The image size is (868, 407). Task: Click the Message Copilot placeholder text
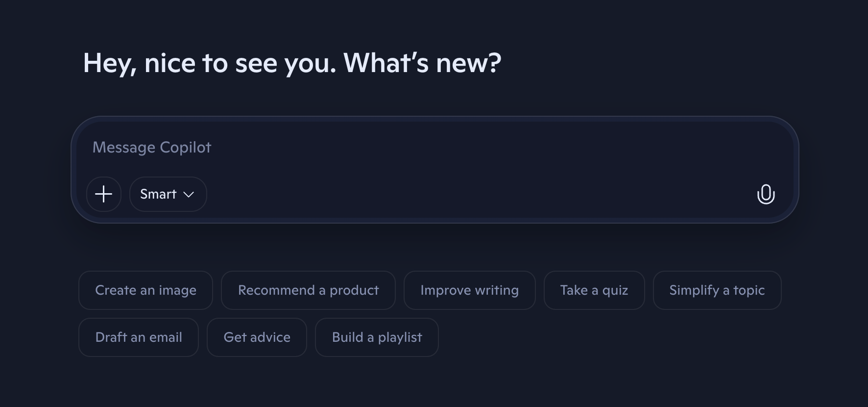point(152,147)
